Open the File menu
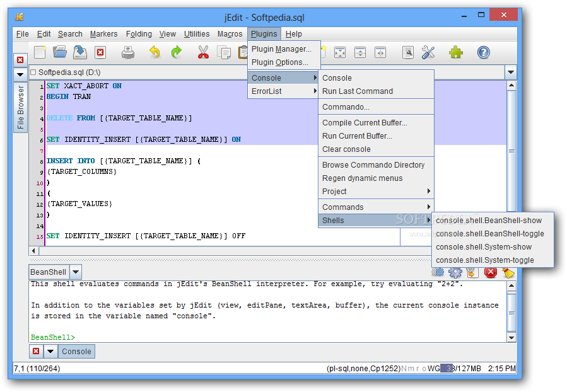 pos(23,34)
